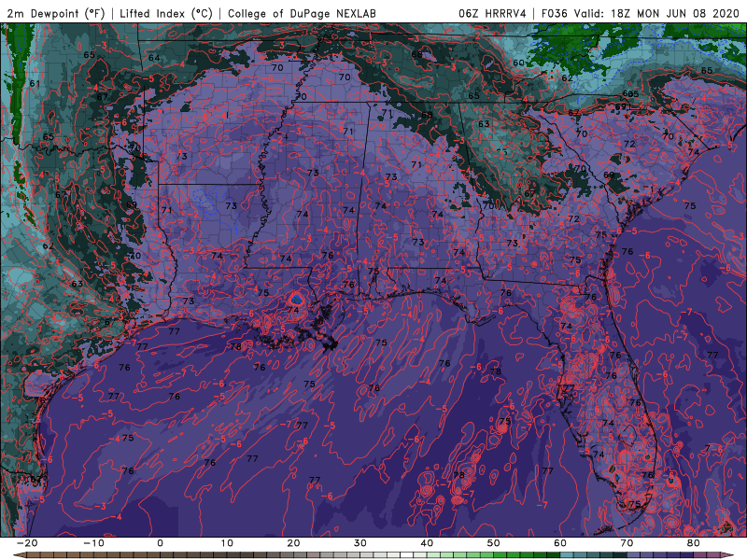The image size is (747, 560).
Task: Click the 50 label on the color scale
Action: tap(494, 543)
